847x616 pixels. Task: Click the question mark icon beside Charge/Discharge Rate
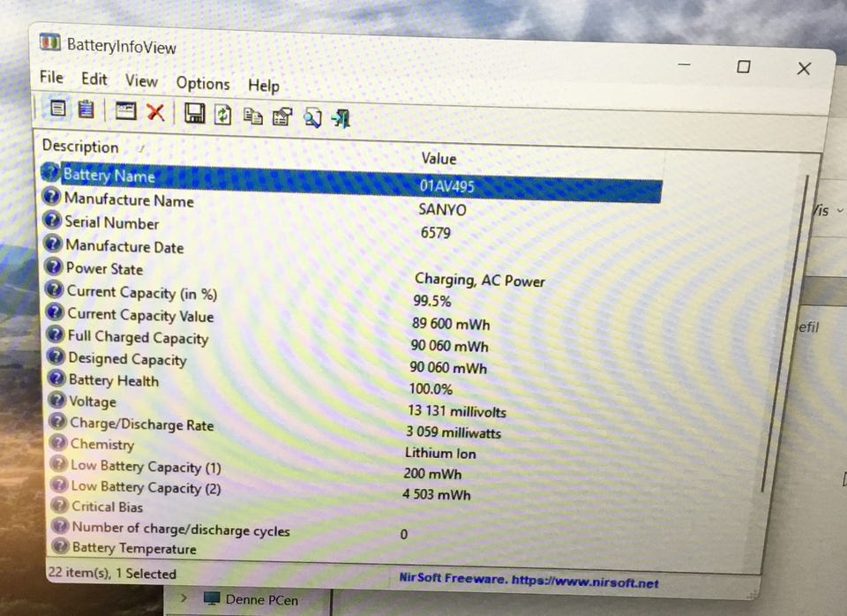point(57,422)
